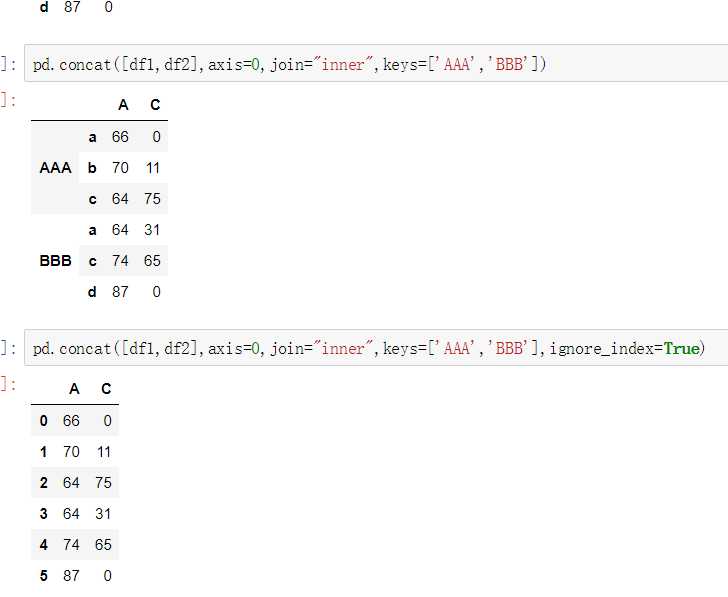Select value 66 in row index 0
728x597 pixels.
71,421
